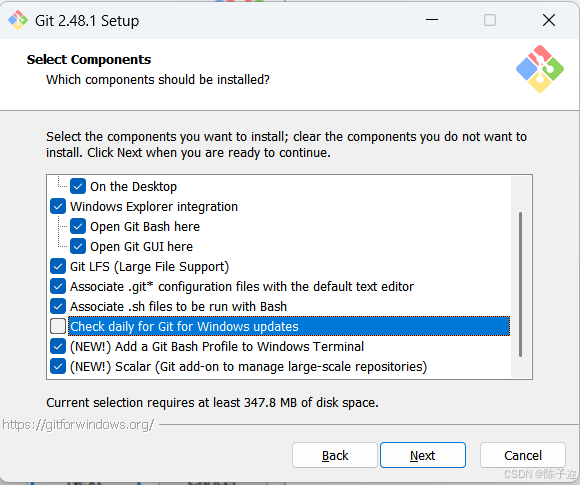Uncheck Add Git Bash Profile to Terminal
The image size is (580, 485).
[x=58, y=346]
